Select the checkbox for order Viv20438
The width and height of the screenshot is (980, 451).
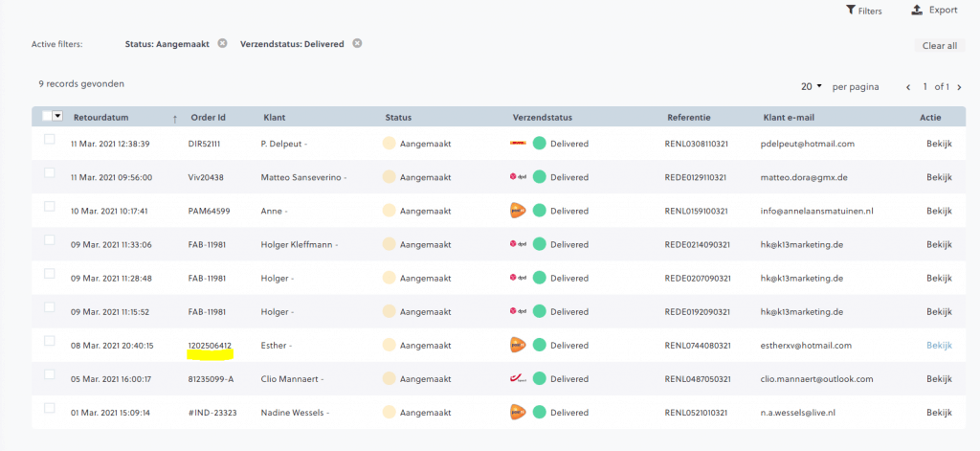[x=50, y=173]
